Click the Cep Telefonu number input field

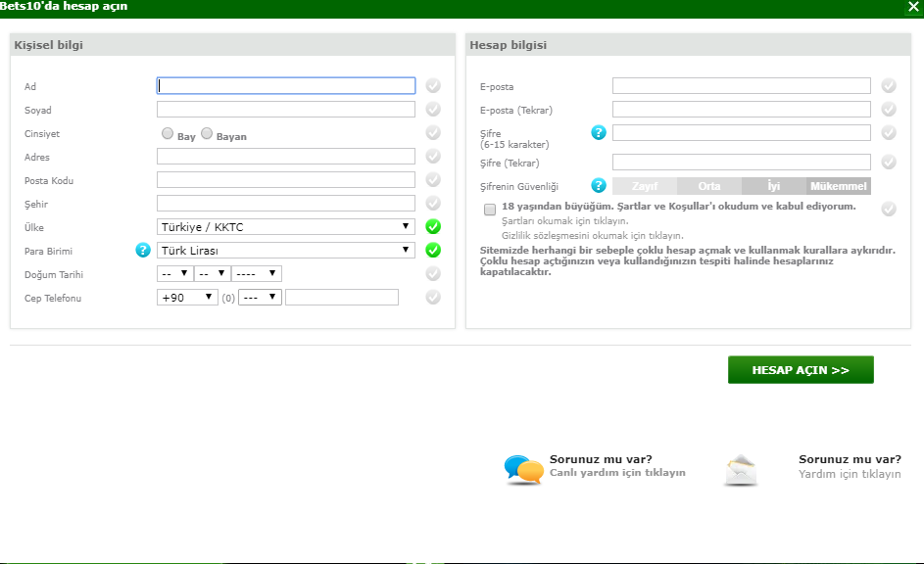pos(342,298)
